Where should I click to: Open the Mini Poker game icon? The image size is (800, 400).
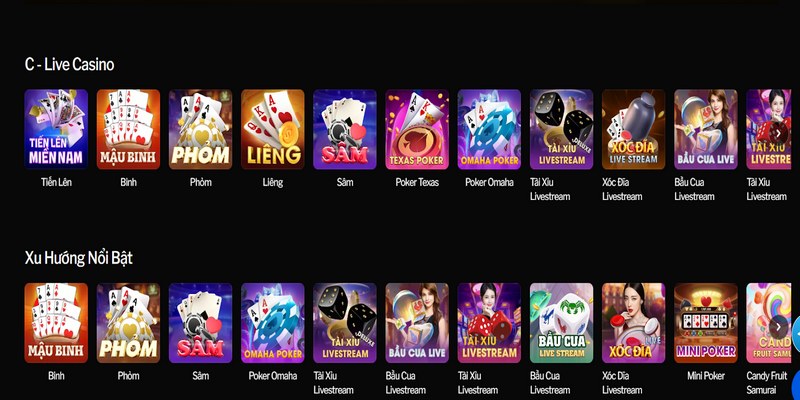pos(706,323)
